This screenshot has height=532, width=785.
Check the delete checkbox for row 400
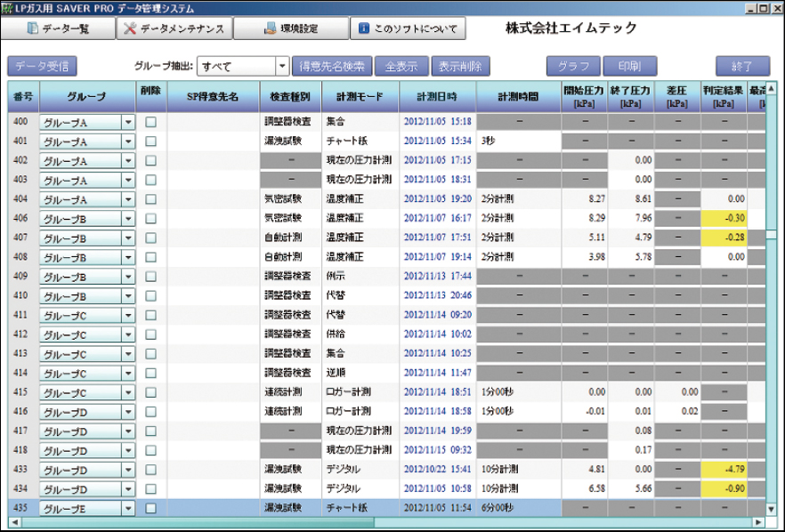point(150,122)
